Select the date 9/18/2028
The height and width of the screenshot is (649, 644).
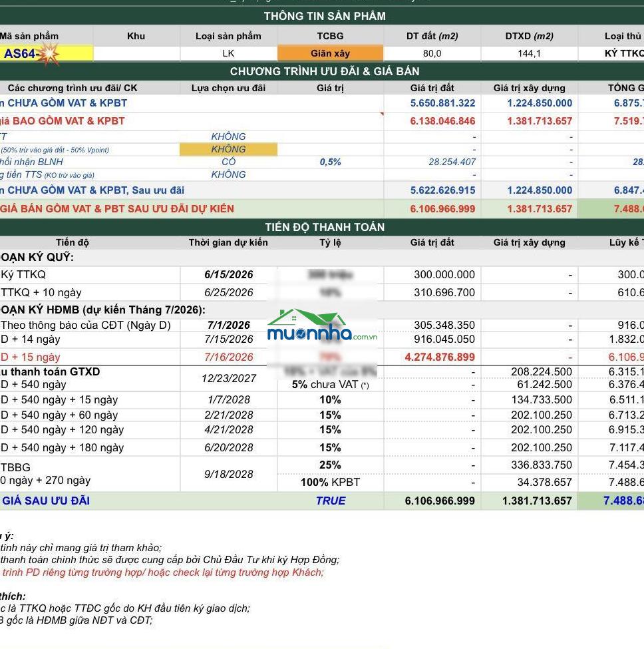228,474
